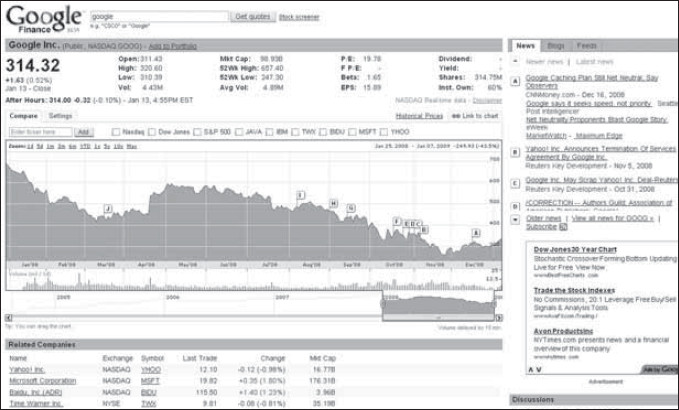The height and width of the screenshot is (410, 679).
Task: Click the overview window right drag handle
Action: (x=494, y=303)
